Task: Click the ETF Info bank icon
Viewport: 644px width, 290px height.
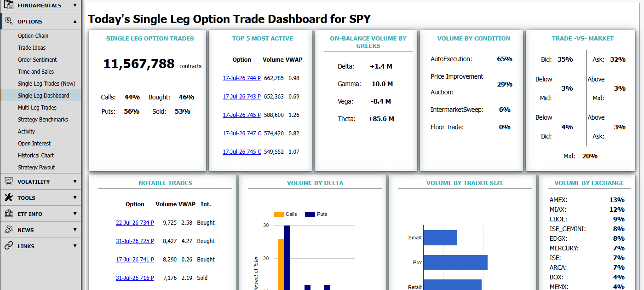Action: (8, 214)
